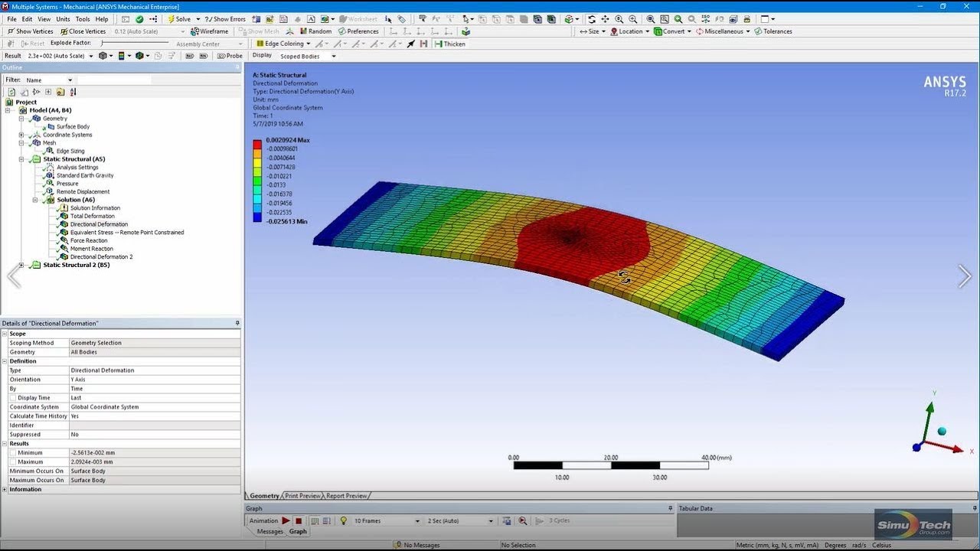Select Surface Body in the tree
This screenshot has height=551, width=980.
click(x=73, y=126)
